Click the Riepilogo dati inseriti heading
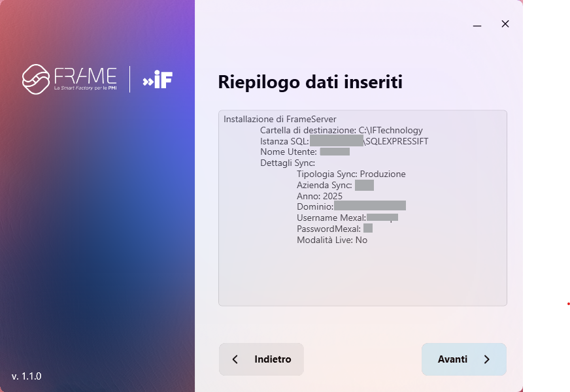This screenshot has height=392, width=570. click(310, 82)
